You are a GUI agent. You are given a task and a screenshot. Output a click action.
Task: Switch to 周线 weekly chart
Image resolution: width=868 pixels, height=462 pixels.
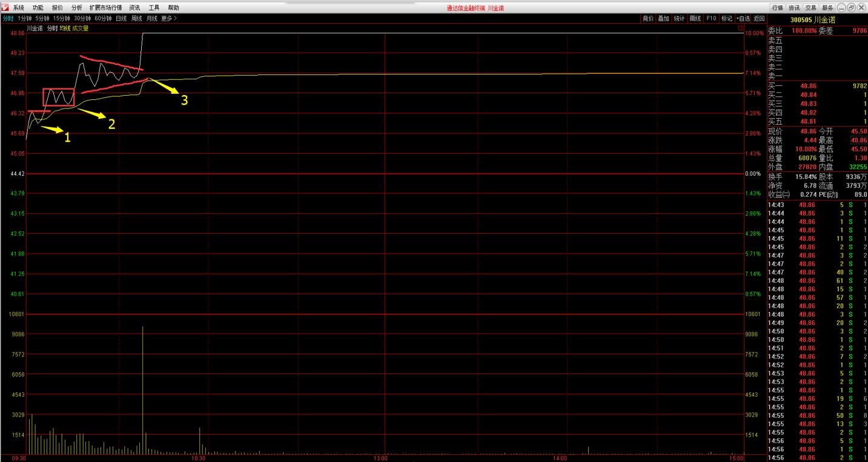[x=136, y=19]
